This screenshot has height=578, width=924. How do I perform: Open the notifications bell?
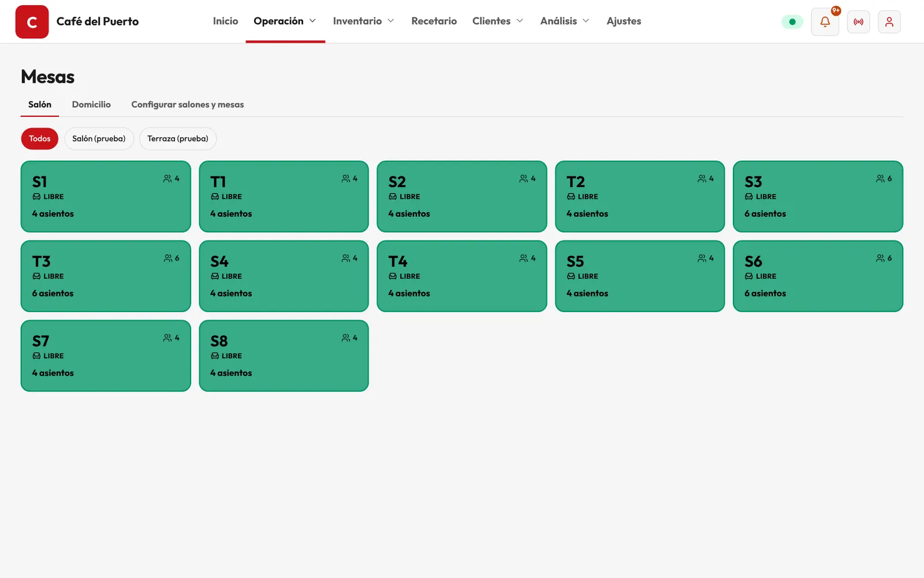[x=825, y=22]
